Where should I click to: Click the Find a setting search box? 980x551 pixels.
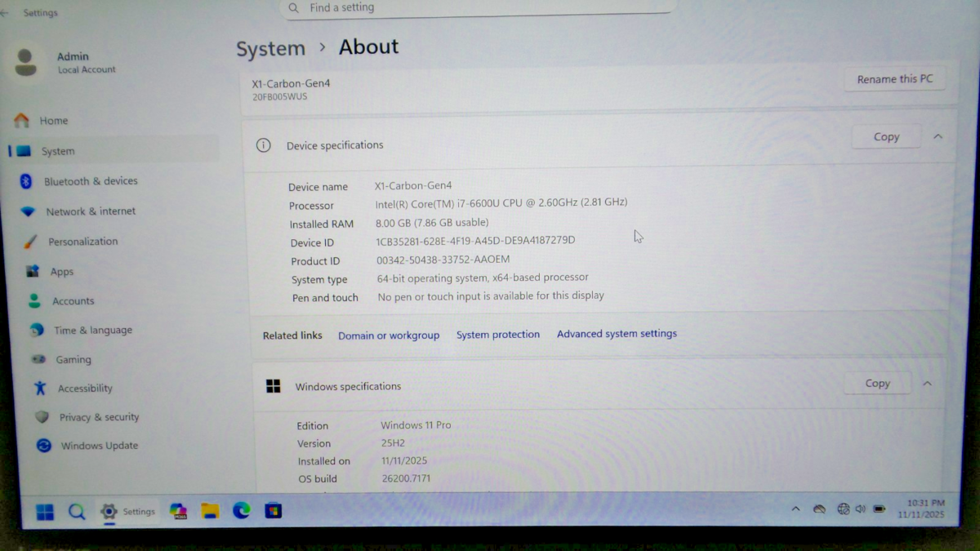482,8
